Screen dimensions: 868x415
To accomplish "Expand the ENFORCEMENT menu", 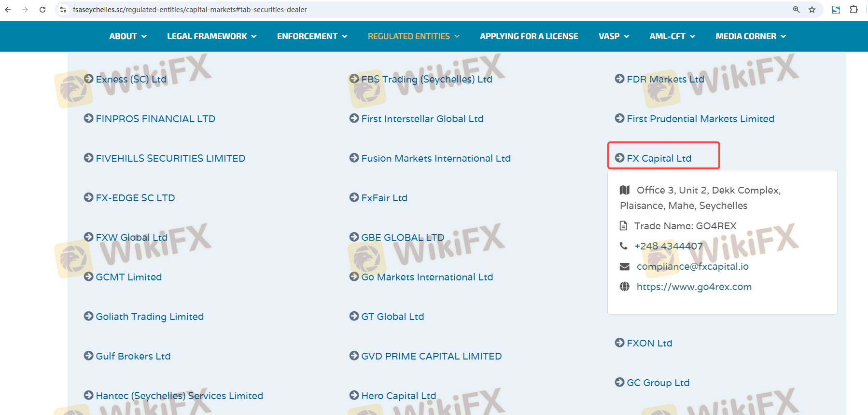I will [x=312, y=36].
